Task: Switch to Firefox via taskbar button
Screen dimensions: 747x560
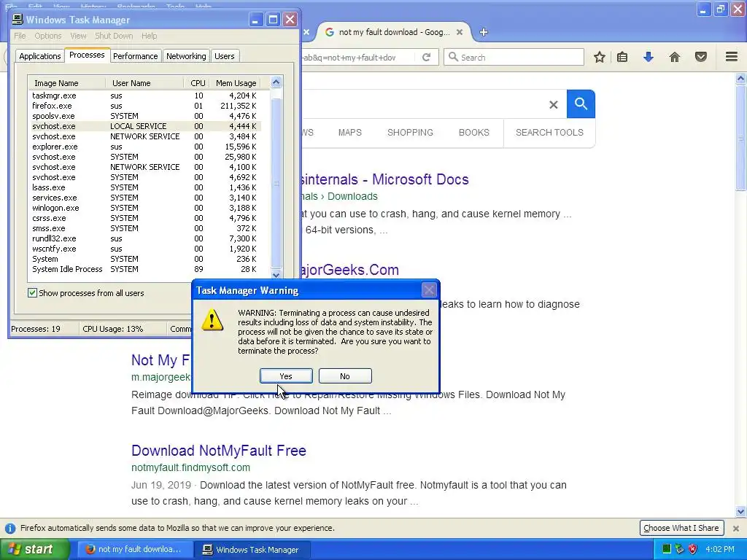Action: pos(135,549)
